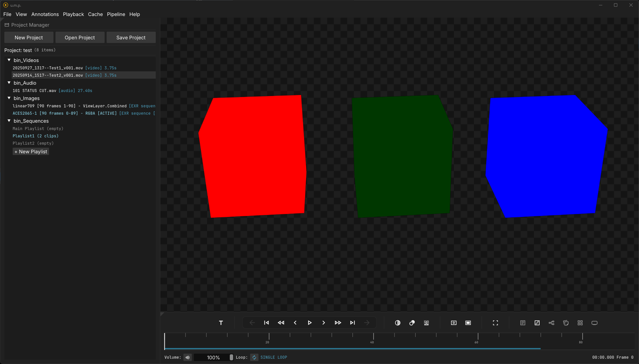Add a playlist with New Playlist

(31, 152)
